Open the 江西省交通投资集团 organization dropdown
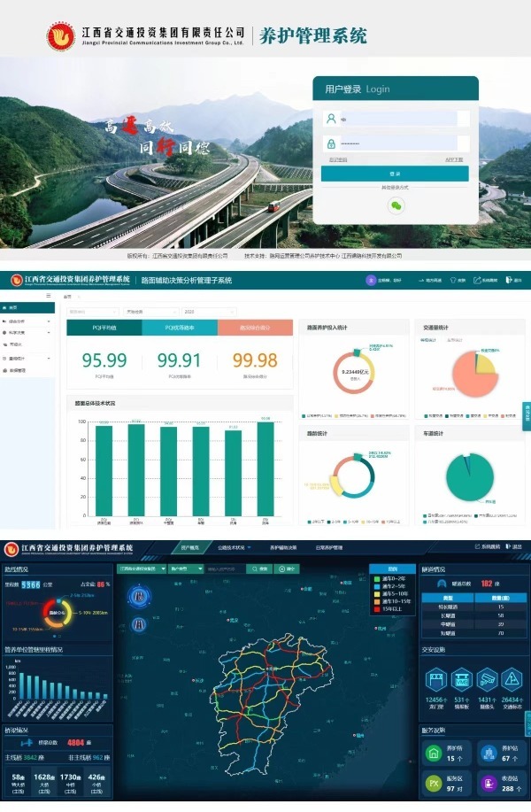The image size is (531, 812). 142,568
